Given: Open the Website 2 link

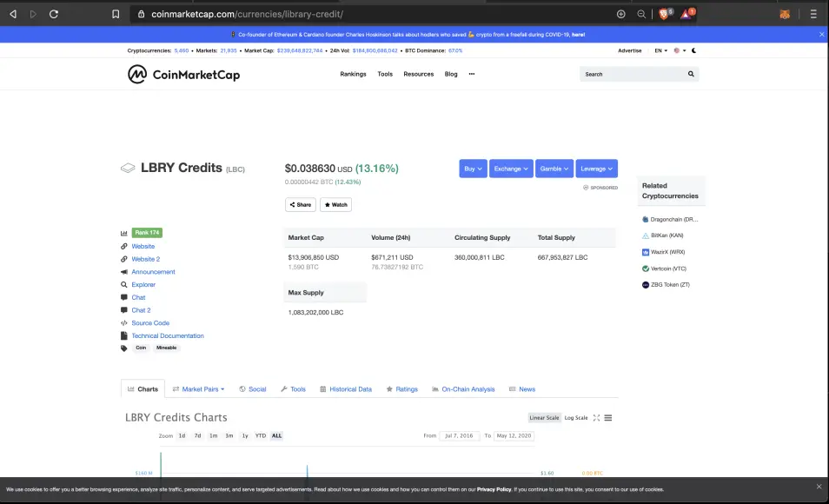Looking at the screenshot, I should 145,259.
